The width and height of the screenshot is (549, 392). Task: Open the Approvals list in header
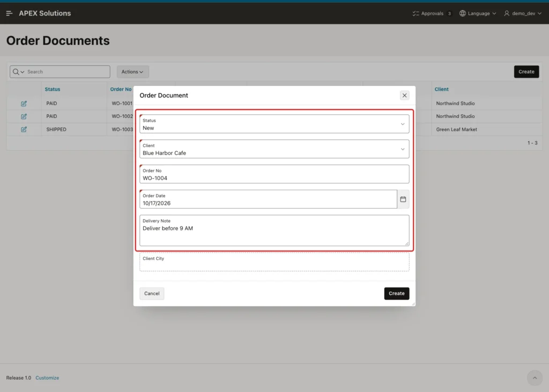click(x=432, y=13)
